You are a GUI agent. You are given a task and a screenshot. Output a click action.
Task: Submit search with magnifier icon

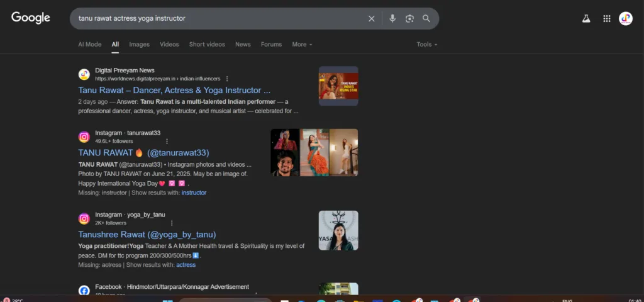(x=426, y=18)
